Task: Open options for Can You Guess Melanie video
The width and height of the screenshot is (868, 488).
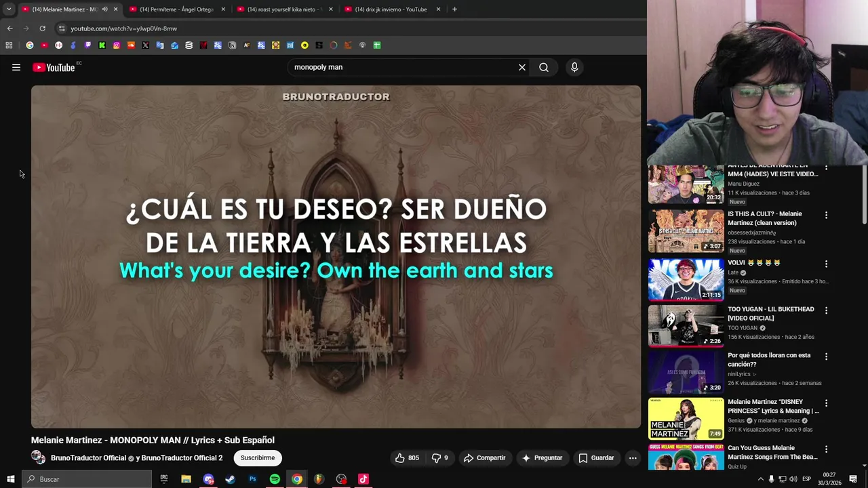Action: click(826, 449)
